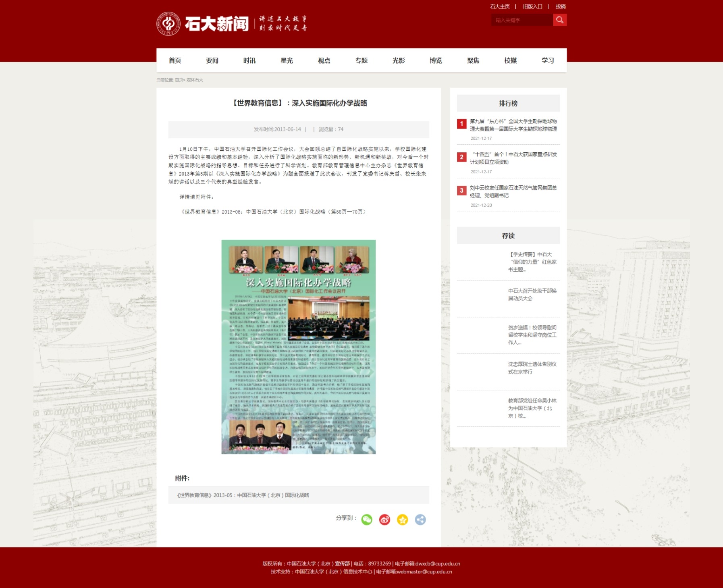Click the keyword search input field
The height and width of the screenshot is (588, 723).
pyautogui.click(x=522, y=20)
